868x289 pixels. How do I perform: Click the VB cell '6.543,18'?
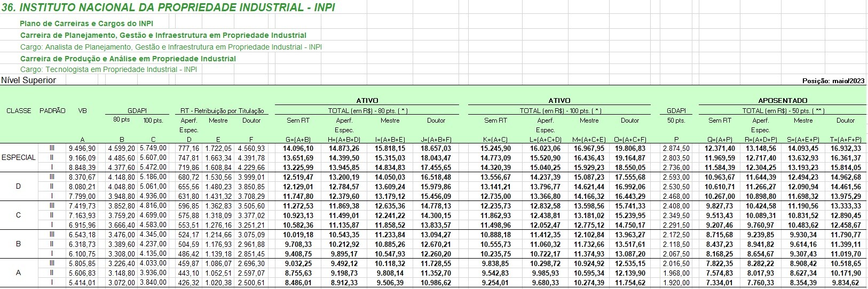(82, 235)
